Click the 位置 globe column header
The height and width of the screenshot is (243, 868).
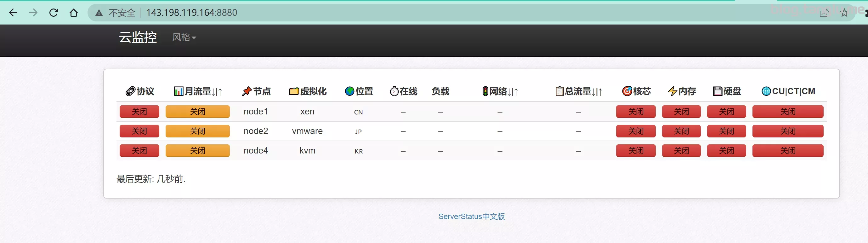point(359,91)
